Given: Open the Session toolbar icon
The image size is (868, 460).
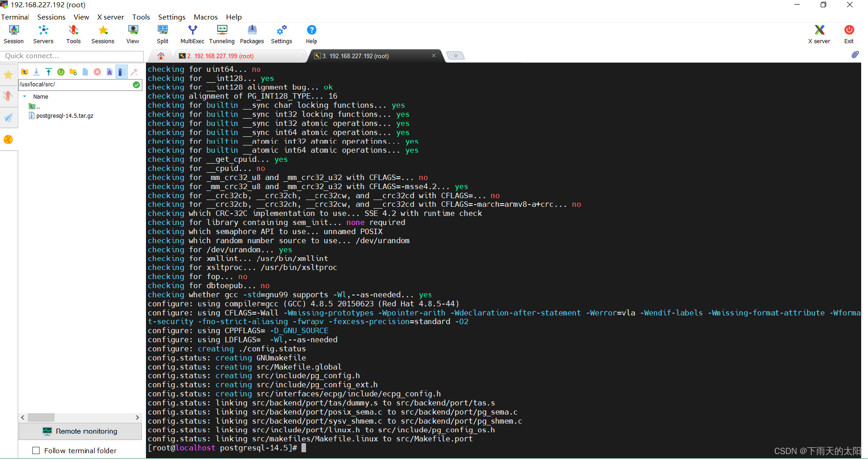Looking at the screenshot, I should [14, 35].
